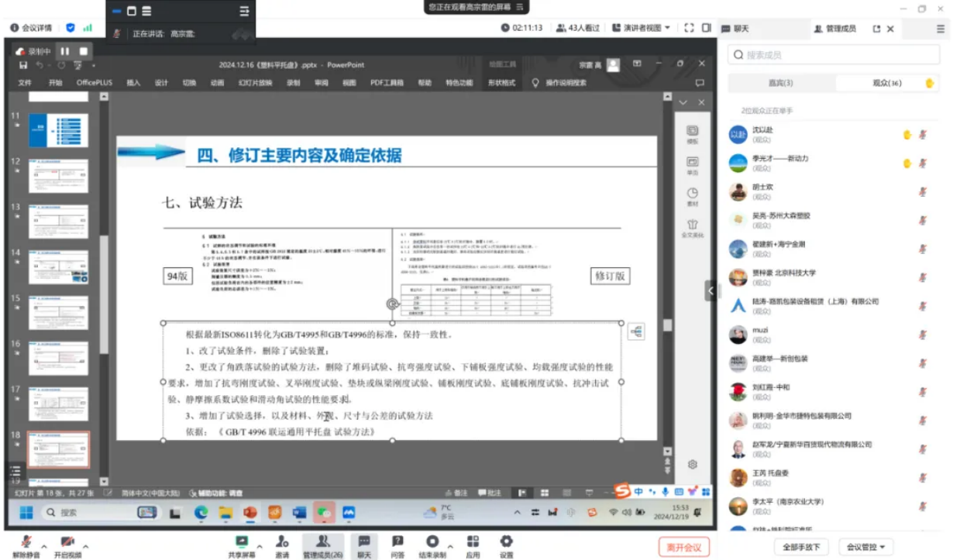This screenshot has height=560, width=953.
Task: Toggle 开启视频 camera button
Action: click(67, 541)
